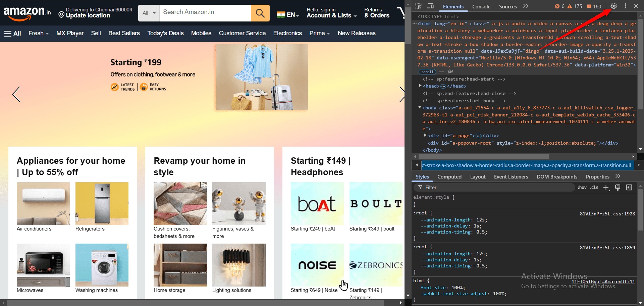Toggle the .cls class editor
The height and width of the screenshot is (306, 644).
[594, 188]
